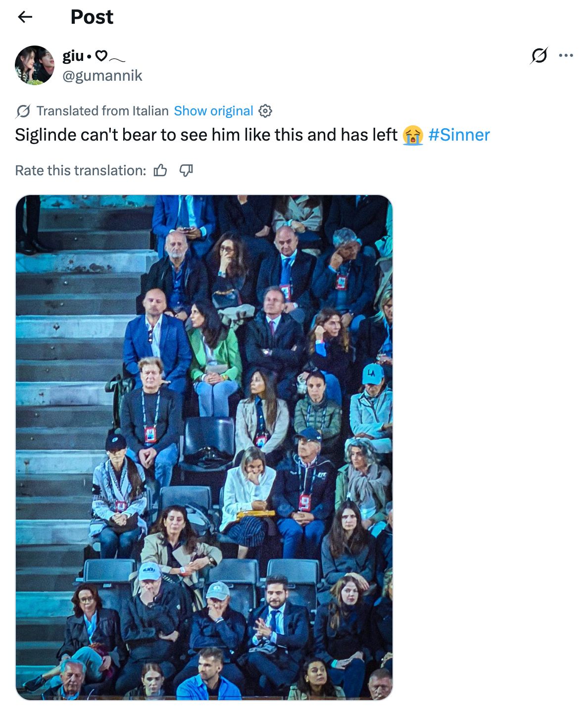This screenshot has height=711, width=588.
Task: Open the attached stadium crowd photo
Action: [204, 448]
